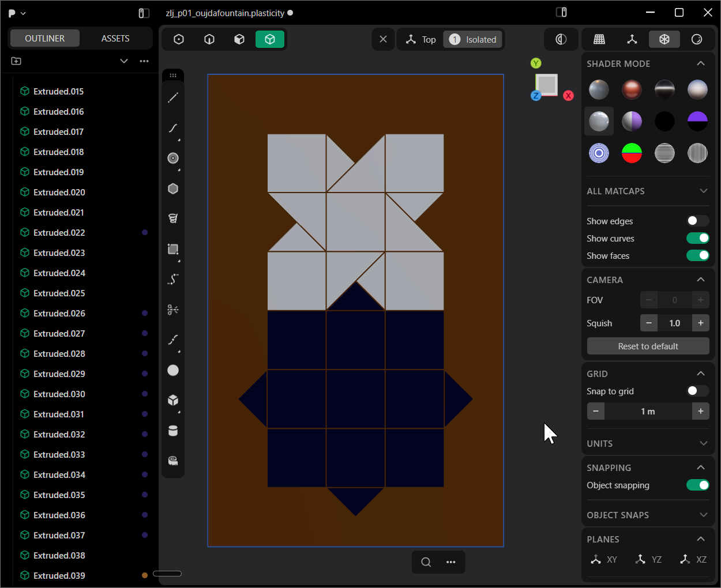Select the XY plane
The image size is (721, 588).
(x=604, y=559)
